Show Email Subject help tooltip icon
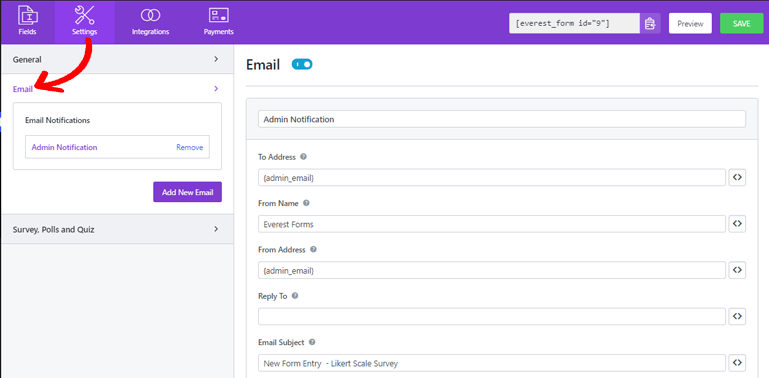 tap(312, 342)
